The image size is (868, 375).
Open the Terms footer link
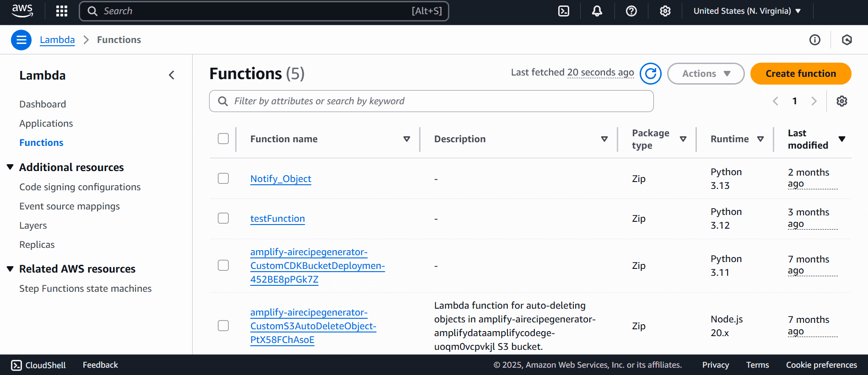[x=758, y=365]
